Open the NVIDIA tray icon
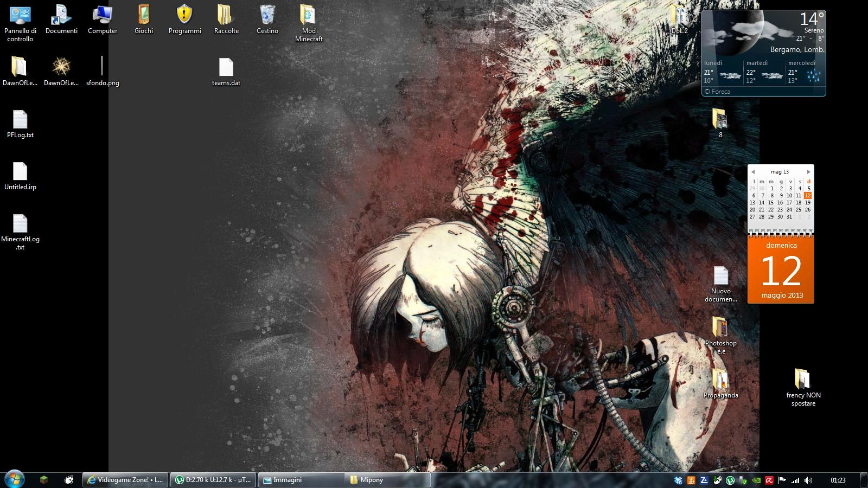Viewport: 868px width, 488px height. pos(756,480)
